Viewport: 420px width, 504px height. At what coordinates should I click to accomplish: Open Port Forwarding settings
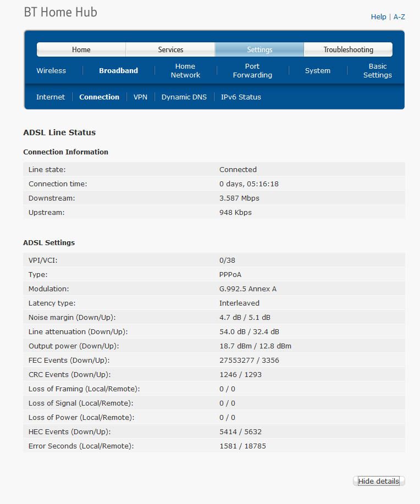pyautogui.click(x=252, y=71)
